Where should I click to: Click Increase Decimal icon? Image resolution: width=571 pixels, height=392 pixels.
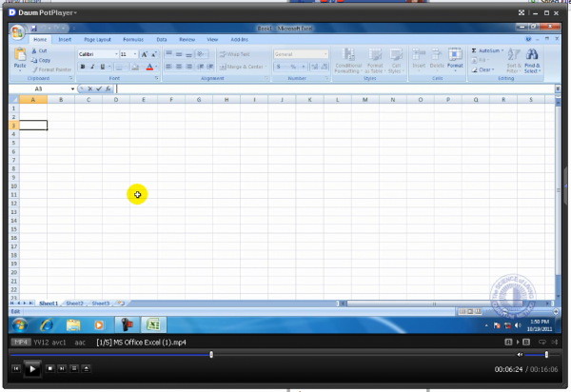pyautogui.click(x=315, y=67)
